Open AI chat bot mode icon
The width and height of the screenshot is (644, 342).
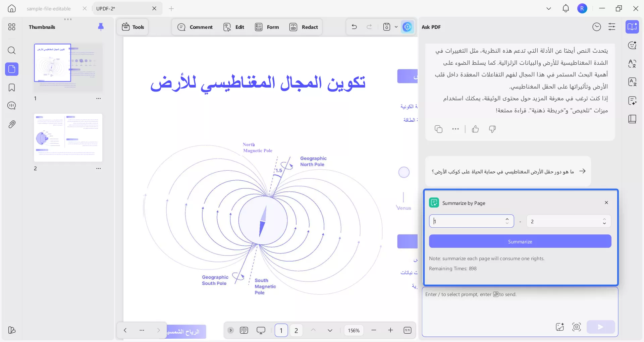(x=632, y=45)
